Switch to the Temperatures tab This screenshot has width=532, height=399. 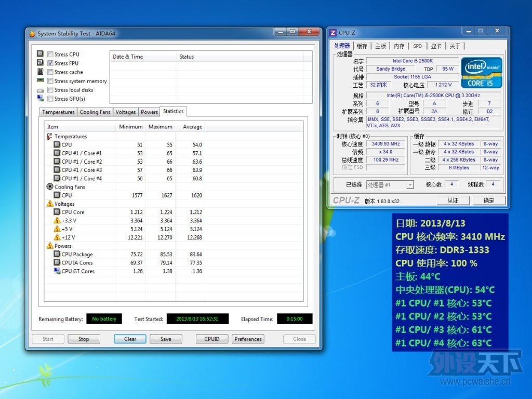coord(58,112)
